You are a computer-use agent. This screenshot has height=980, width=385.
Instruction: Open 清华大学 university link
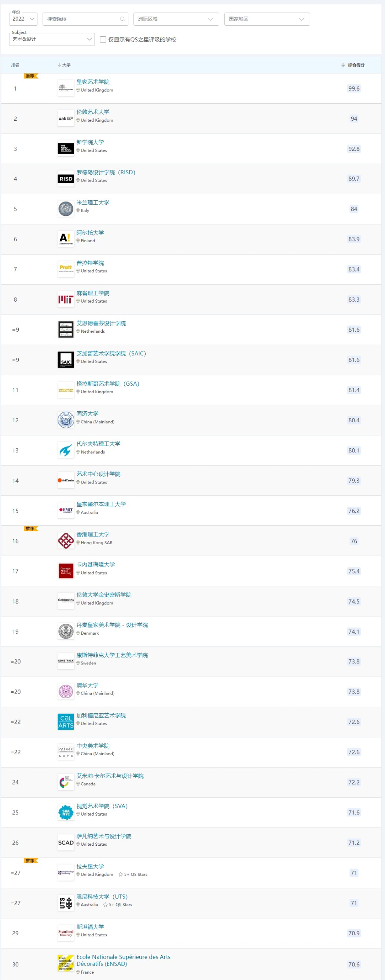(87, 685)
